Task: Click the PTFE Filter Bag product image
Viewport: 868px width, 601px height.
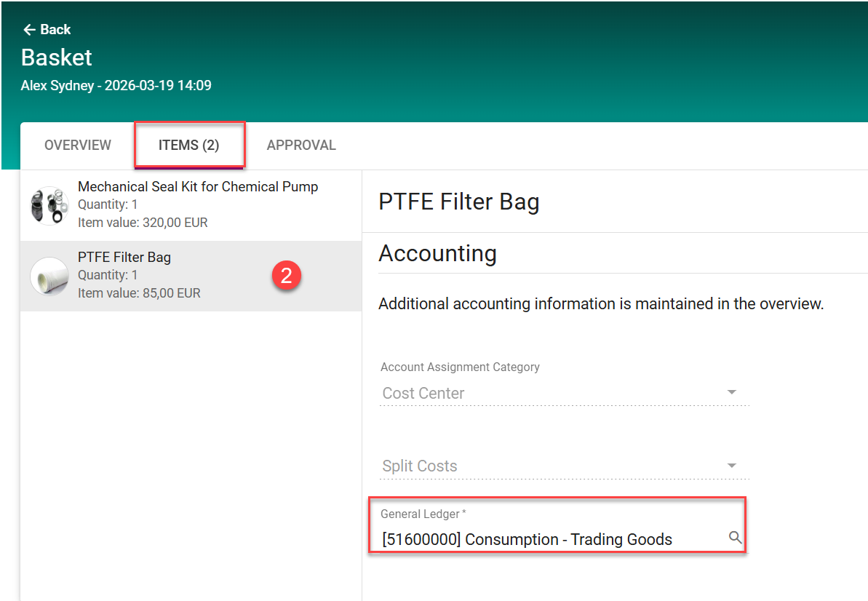Action: coord(49,276)
